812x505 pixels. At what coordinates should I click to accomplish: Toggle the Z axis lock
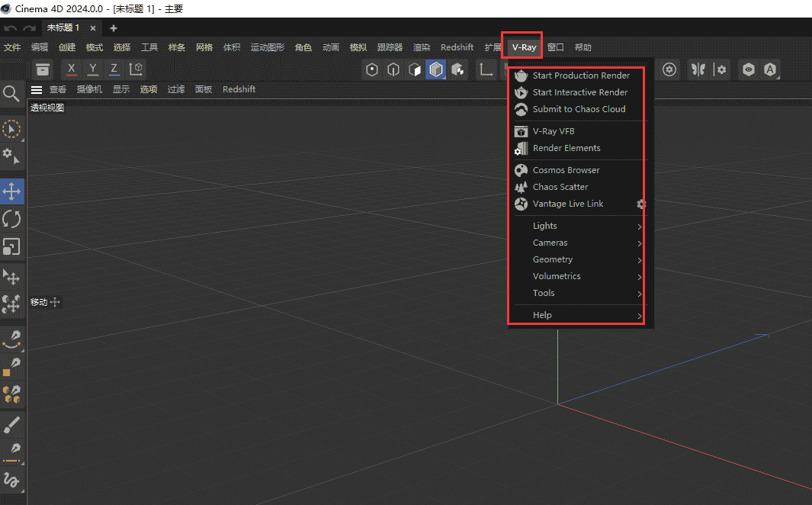113,69
